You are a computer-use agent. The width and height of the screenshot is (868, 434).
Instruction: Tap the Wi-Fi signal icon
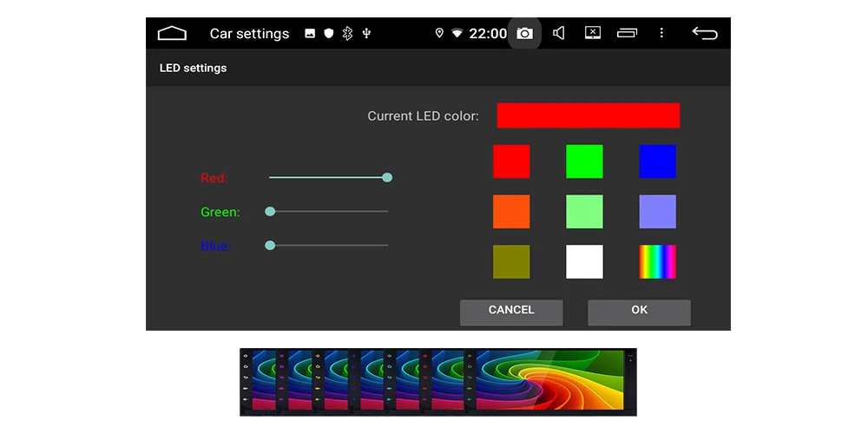457,33
